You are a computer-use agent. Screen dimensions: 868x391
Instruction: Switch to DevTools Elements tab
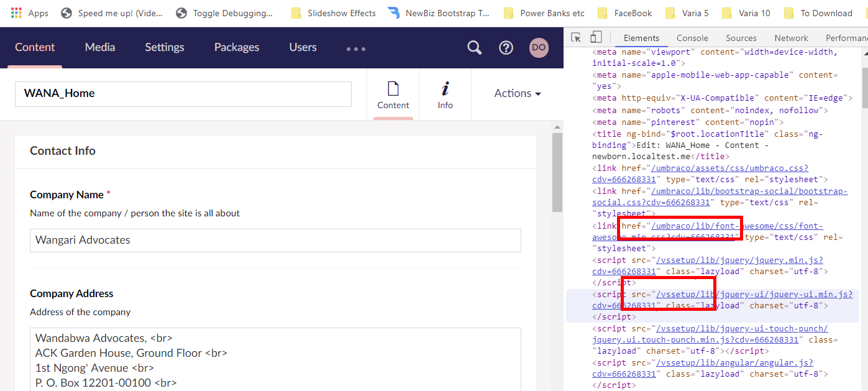641,38
